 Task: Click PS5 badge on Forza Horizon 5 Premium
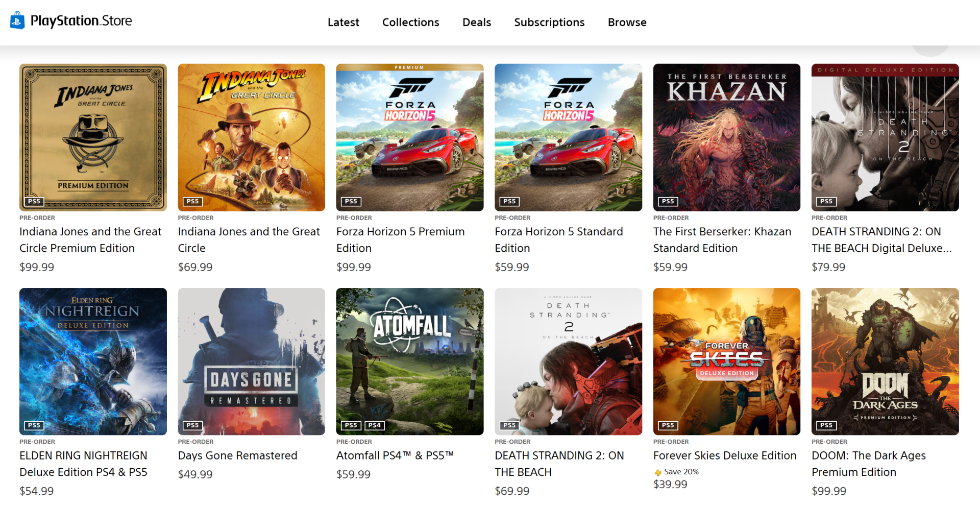coord(351,201)
